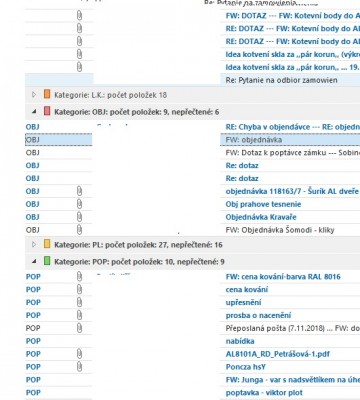Click paperclip icon beside Obj prahove tesnenie

coord(79,204)
